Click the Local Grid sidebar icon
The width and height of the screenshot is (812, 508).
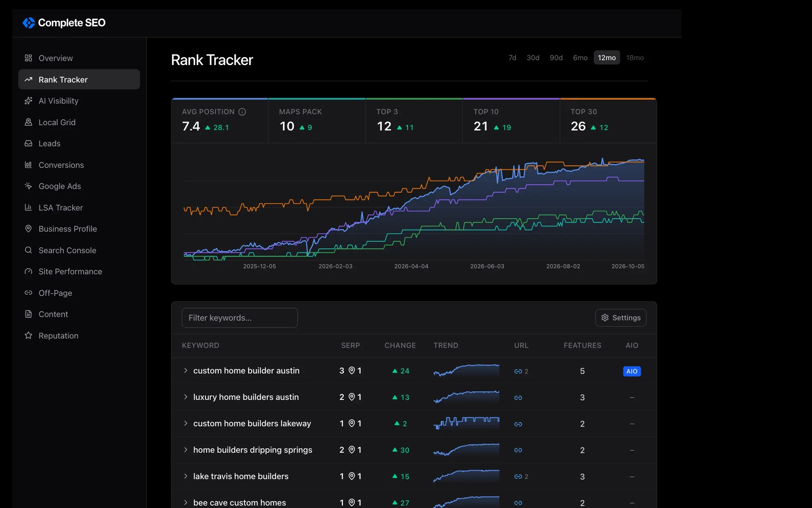point(28,122)
